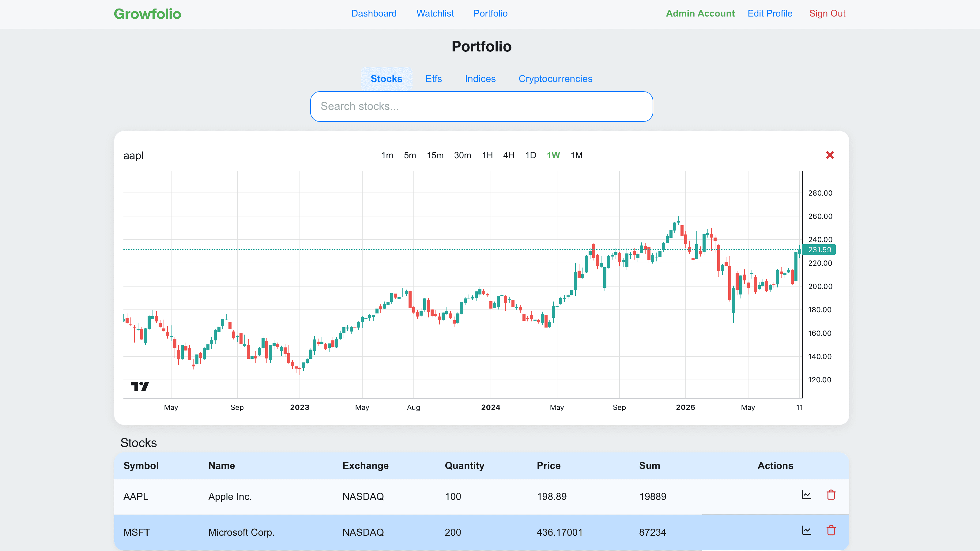Select the 1M monthly interval
The image size is (980, 551).
click(576, 155)
